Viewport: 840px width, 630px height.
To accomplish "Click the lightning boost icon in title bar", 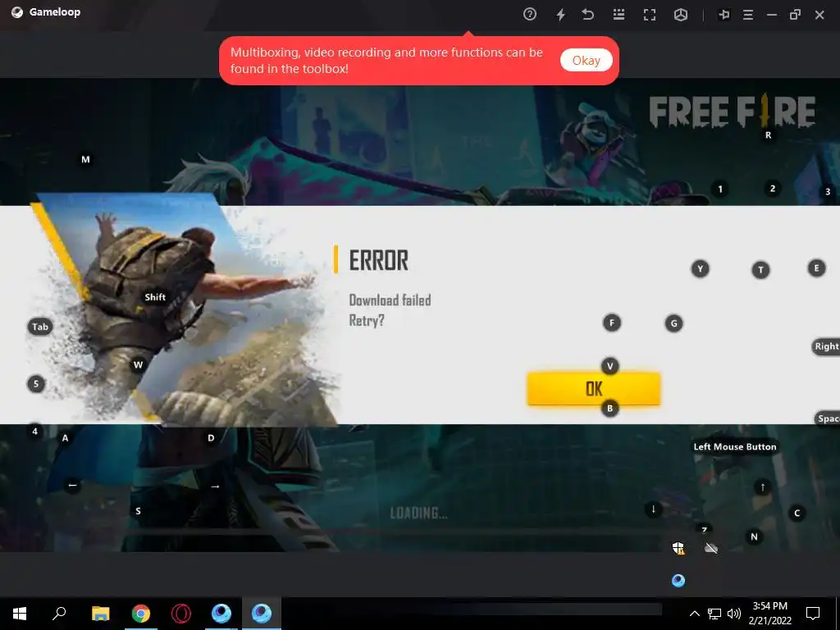I will point(560,15).
